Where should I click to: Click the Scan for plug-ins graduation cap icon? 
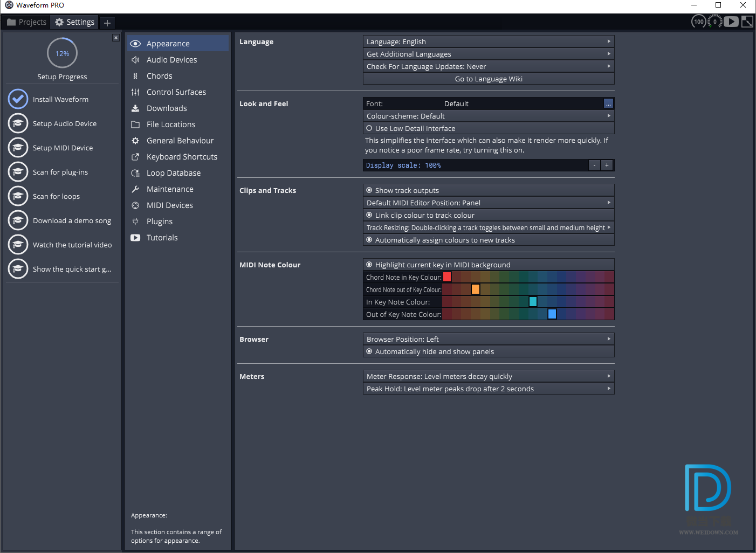tap(18, 172)
